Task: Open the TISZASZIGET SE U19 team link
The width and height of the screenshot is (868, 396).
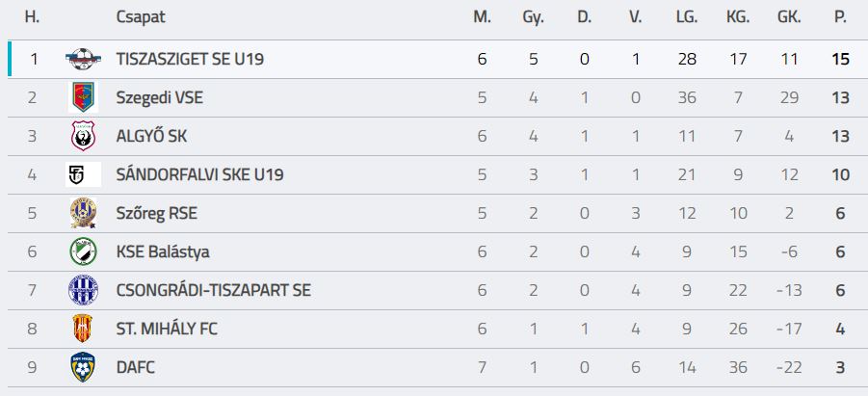Action: point(190,59)
